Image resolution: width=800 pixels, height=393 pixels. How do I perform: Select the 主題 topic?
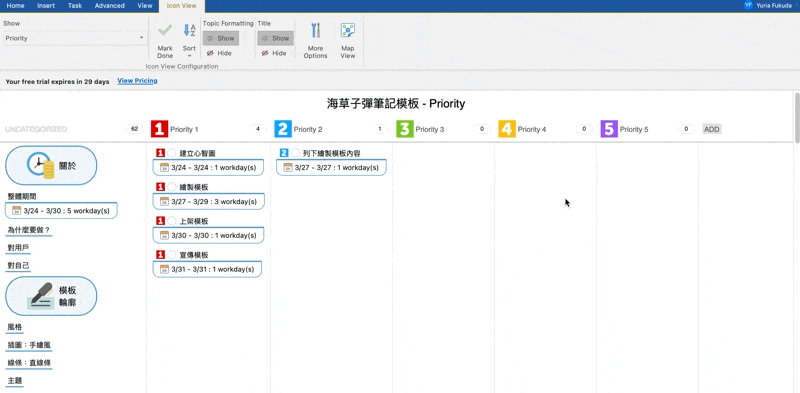(x=15, y=380)
